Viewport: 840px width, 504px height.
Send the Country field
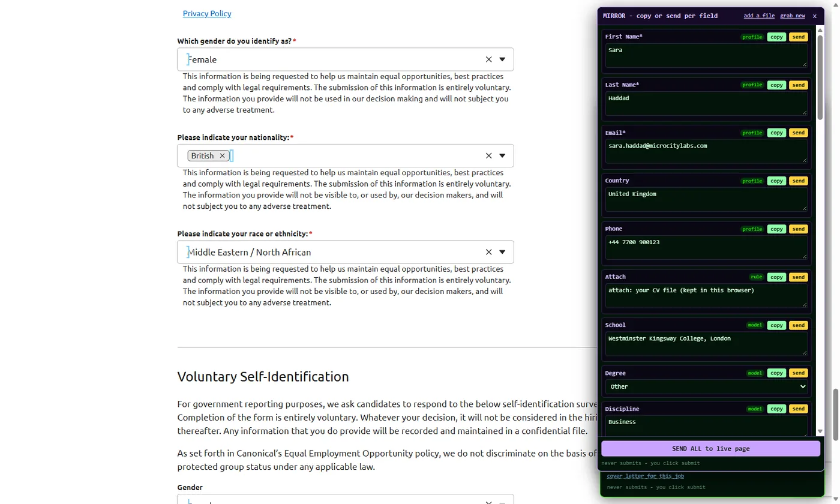tap(798, 181)
